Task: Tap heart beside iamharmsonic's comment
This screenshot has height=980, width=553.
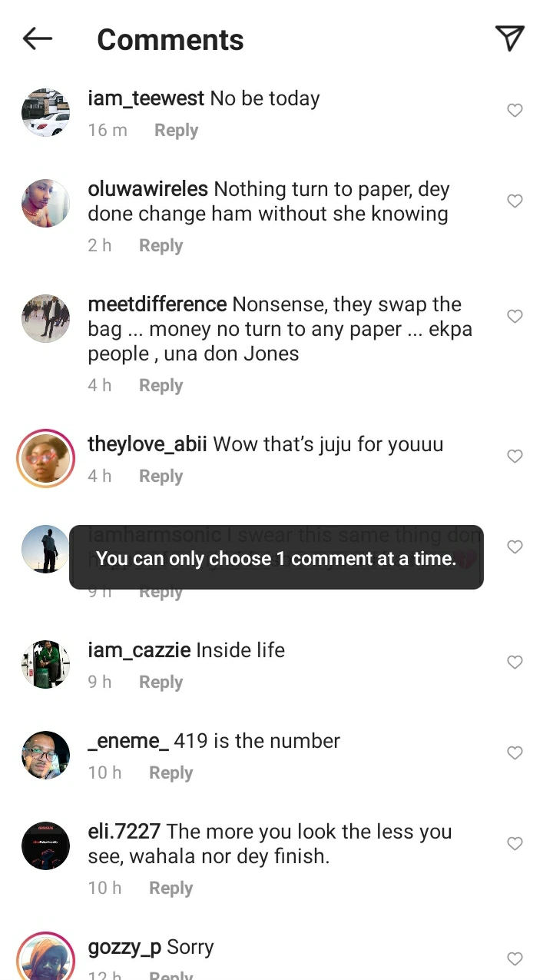Action: [x=515, y=547]
